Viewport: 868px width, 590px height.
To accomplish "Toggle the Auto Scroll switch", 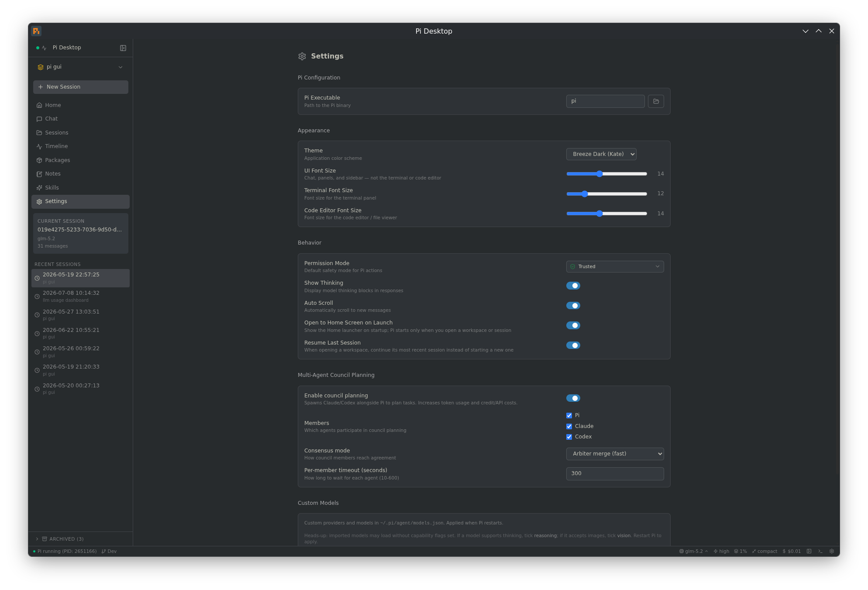I will (573, 306).
